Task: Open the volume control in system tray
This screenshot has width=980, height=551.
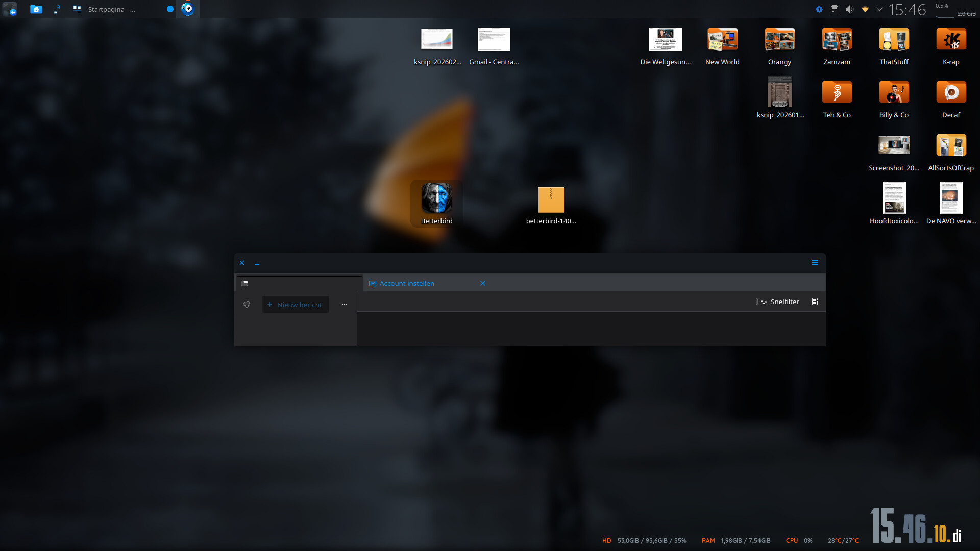Action: click(849, 9)
